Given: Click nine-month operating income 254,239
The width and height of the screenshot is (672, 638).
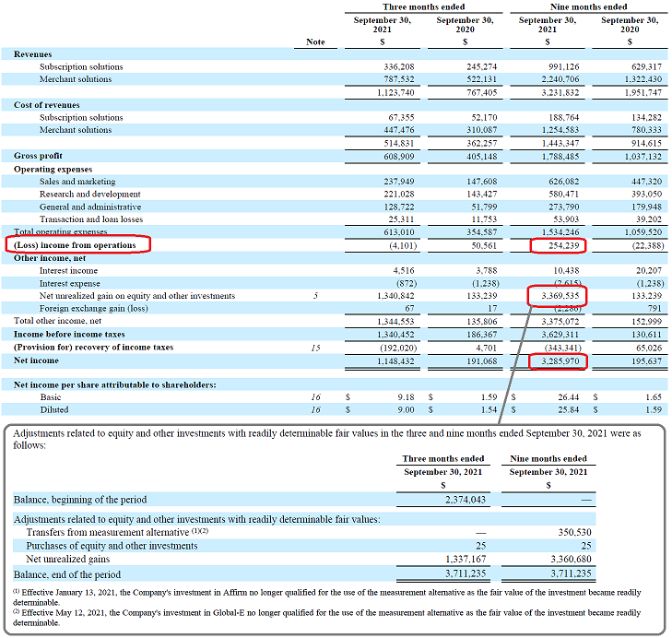Looking at the screenshot, I should coord(563,245).
